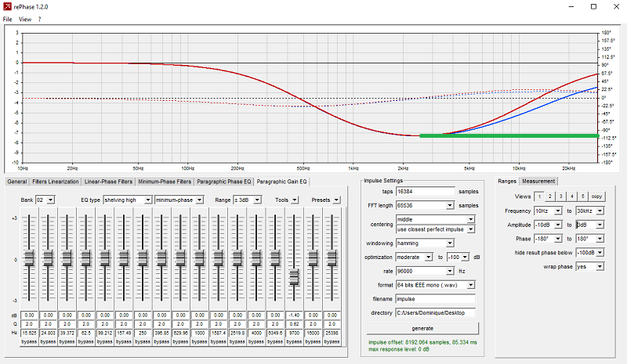The height and width of the screenshot is (364, 627).
Task: Expand the windowing hamming dropdown
Action: [x=425, y=243]
